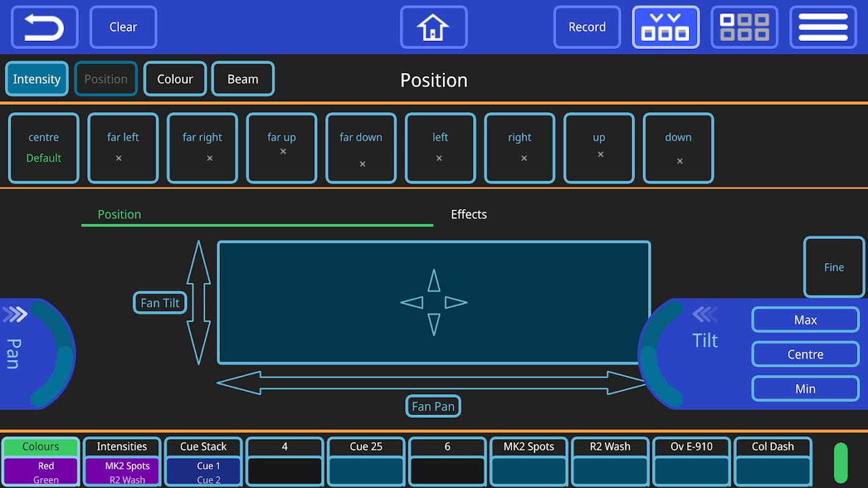Tap the vertical Fan Tilt double arrow
This screenshot has height=488, width=868.
click(198, 303)
